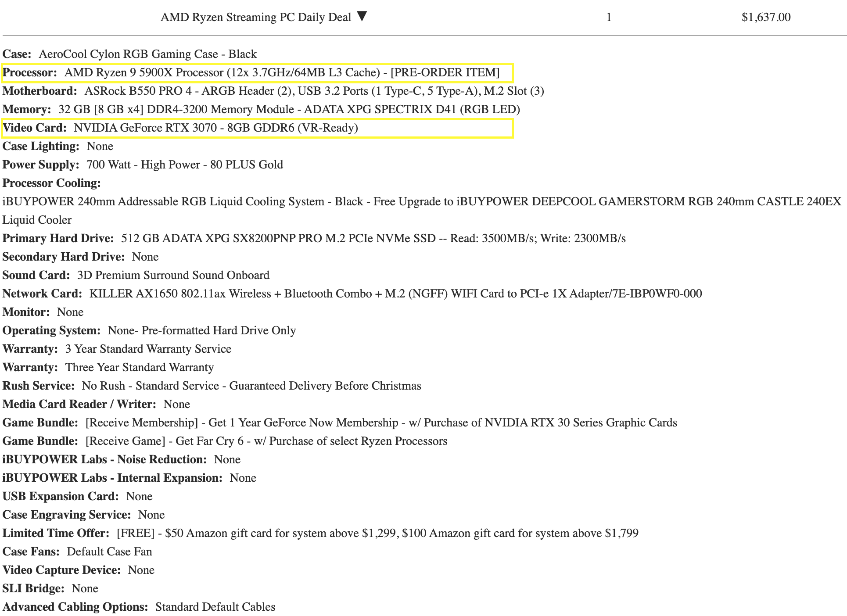Screen dimensions: 847x616
Task: Click the Processor Cooling label
Action: tap(51, 183)
